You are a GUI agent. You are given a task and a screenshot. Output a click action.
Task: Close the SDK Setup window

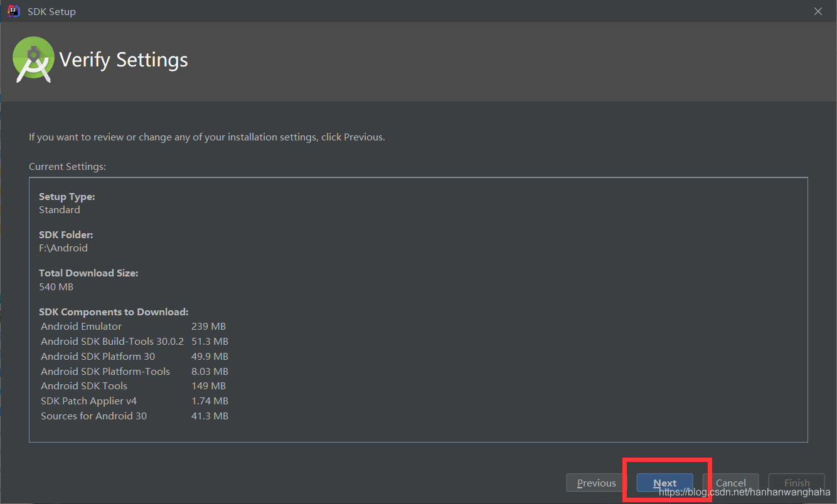[818, 11]
